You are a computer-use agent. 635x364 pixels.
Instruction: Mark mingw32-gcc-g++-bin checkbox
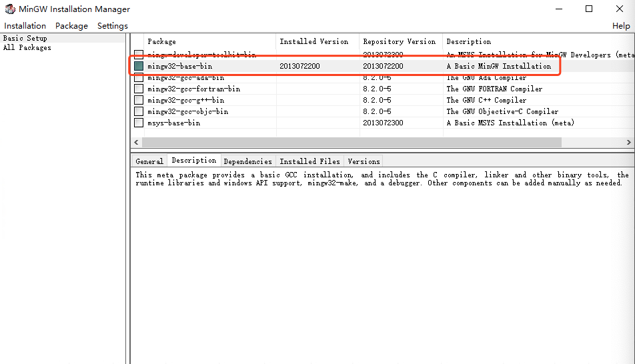(139, 100)
